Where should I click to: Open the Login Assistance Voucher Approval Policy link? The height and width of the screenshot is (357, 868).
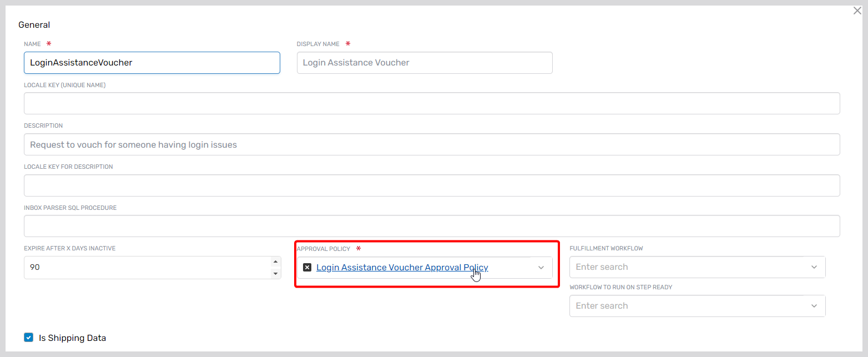[401, 267]
